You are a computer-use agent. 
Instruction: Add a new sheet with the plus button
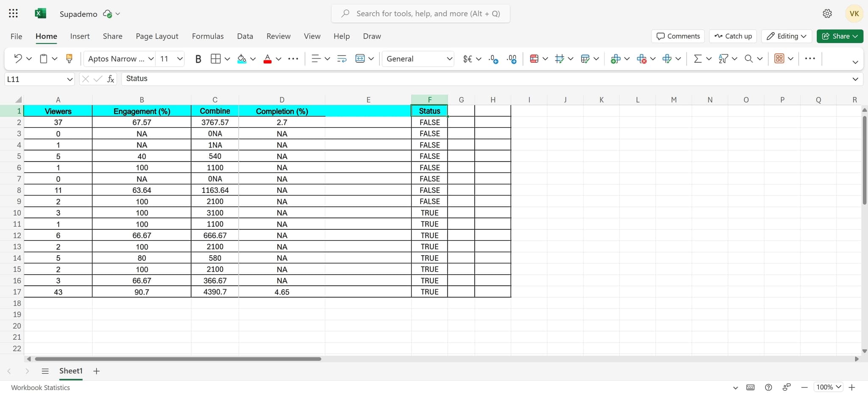(x=96, y=371)
